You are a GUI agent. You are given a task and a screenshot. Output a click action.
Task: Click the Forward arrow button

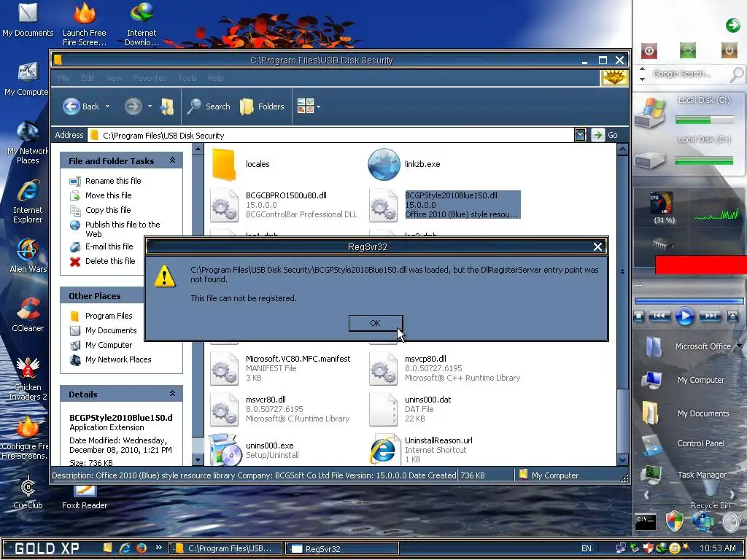pos(133,106)
